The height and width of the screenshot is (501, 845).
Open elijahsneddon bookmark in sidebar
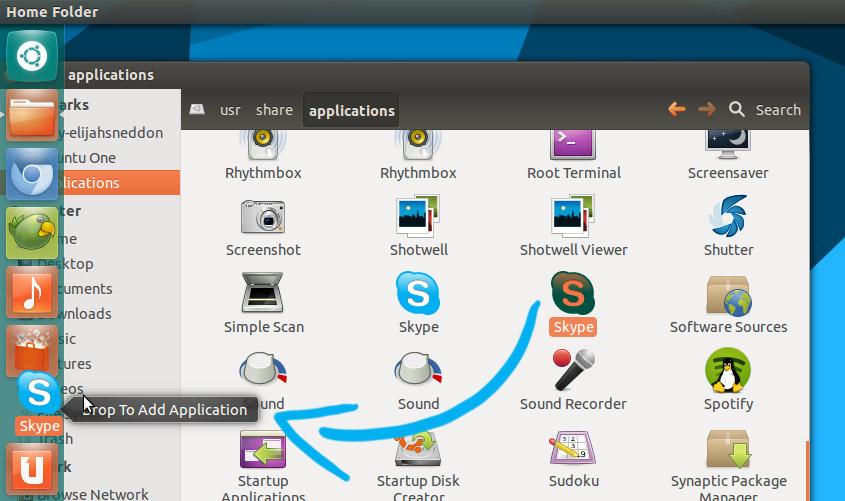111,133
